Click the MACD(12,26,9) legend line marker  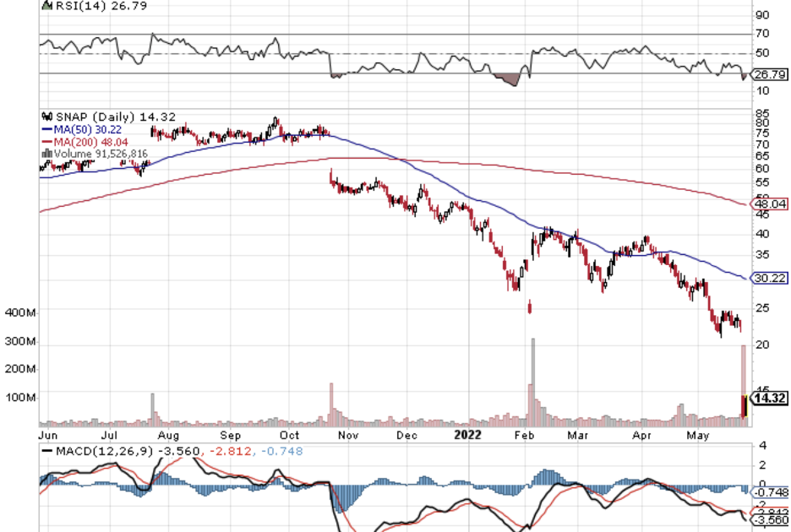pyautogui.click(x=46, y=451)
